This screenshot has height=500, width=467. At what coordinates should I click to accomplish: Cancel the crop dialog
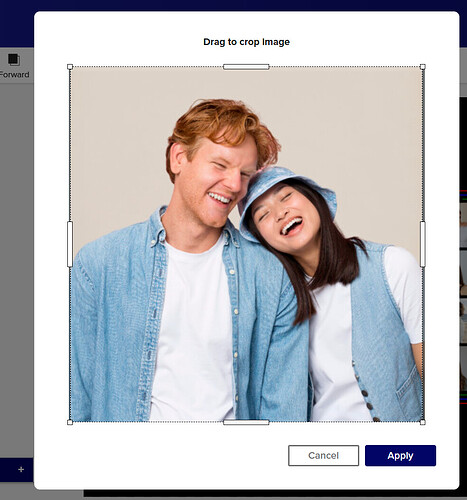pos(323,455)
